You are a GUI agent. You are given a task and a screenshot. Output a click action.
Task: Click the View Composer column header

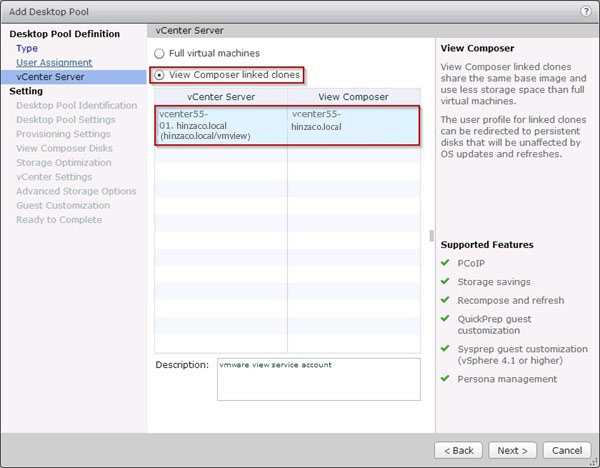coord(354,96)
